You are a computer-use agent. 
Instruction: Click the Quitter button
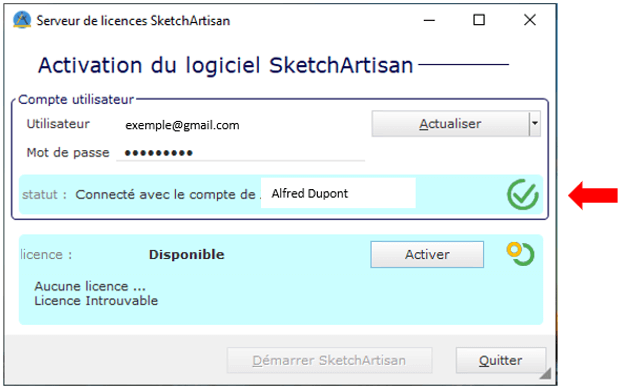coord(501,360)
